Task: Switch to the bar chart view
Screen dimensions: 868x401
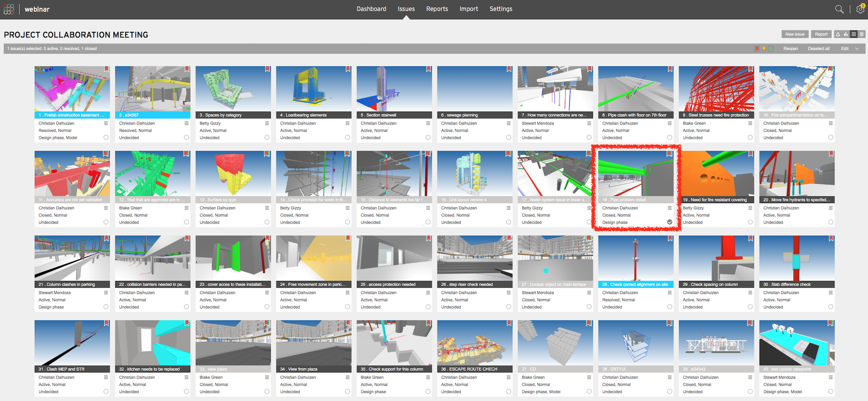Action: click(x=846, y=34)
